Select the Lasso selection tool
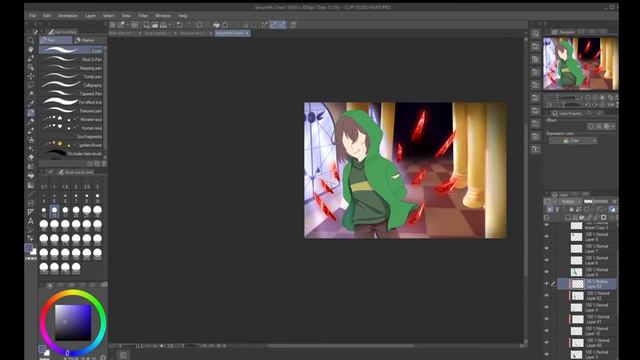 pos(31,85)
